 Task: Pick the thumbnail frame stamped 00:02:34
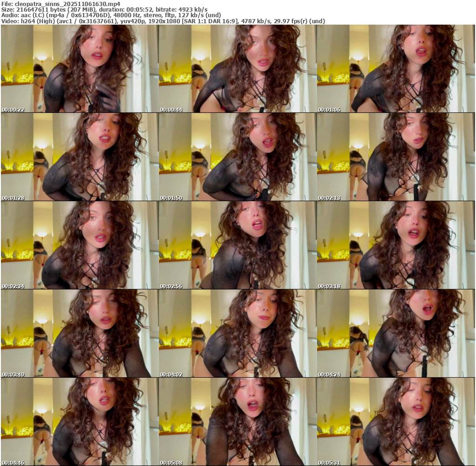click(x=79, y=245)
